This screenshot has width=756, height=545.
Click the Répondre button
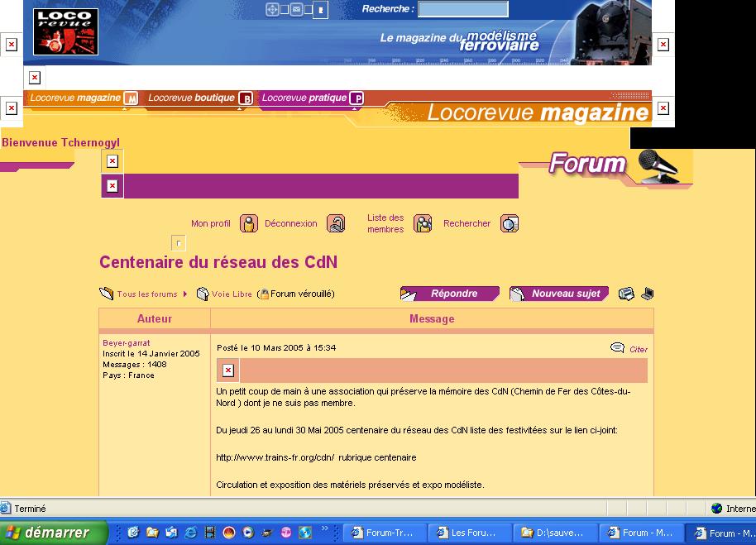450,294
